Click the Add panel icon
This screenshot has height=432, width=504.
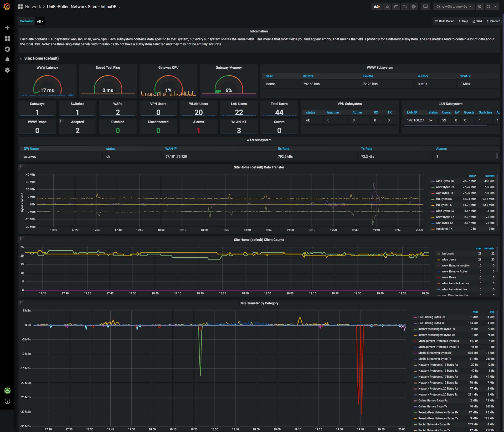pyautogui.click(x=376, y=7)
